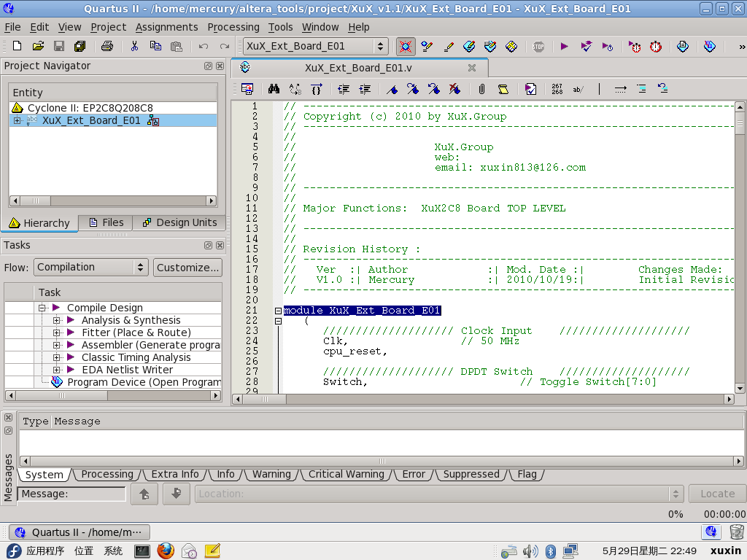Close the XuX_Ext_Board_E01.v editor tab

pyautogui.click(x=472, y=68)
